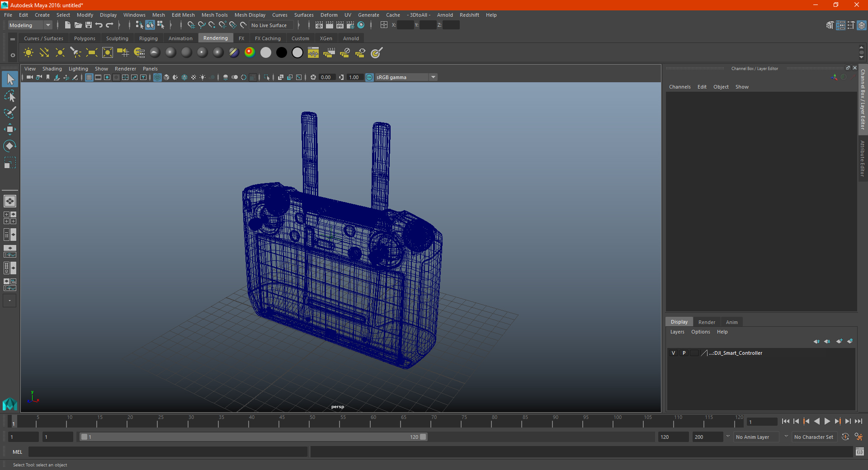Pick the Scale tool in toolbox
Viewport: 868px width, 470px height.
10,163
